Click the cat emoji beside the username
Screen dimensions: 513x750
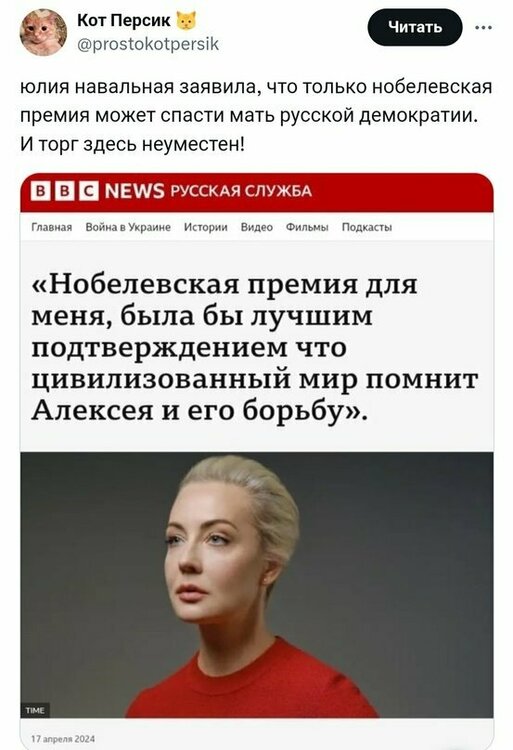[x=187, y=21]
